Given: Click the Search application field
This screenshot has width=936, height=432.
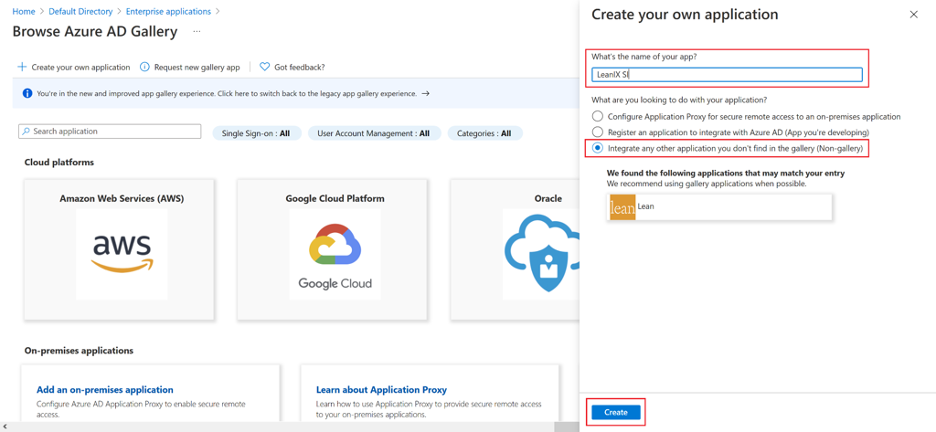Looking at the screenshot, I should [x=110, y=131].
